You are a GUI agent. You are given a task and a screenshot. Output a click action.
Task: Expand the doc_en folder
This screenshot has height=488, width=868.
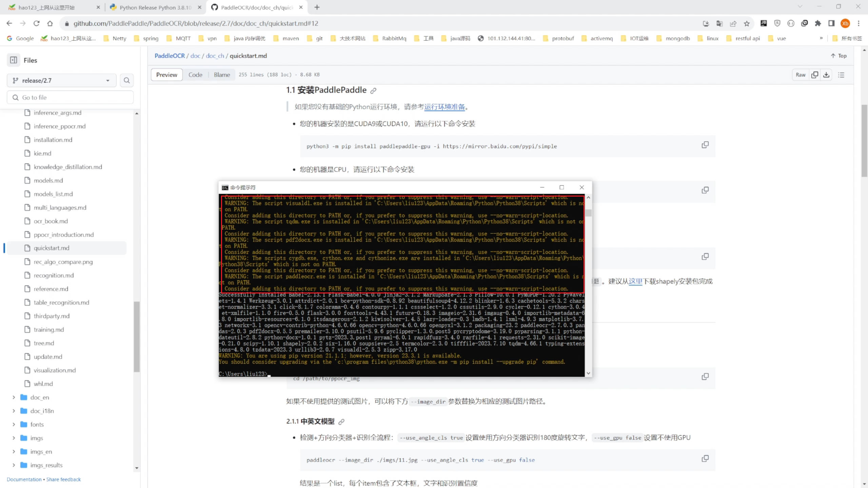pos(14,397)
